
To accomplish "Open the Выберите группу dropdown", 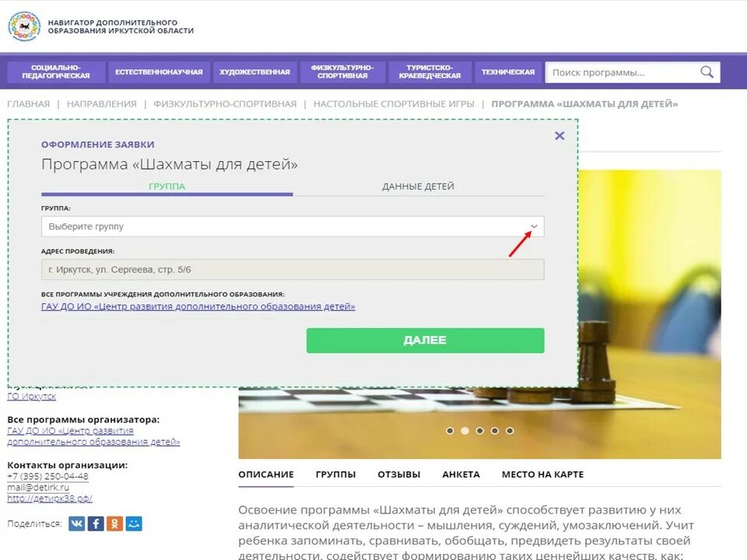I will (x=293, y=226).
